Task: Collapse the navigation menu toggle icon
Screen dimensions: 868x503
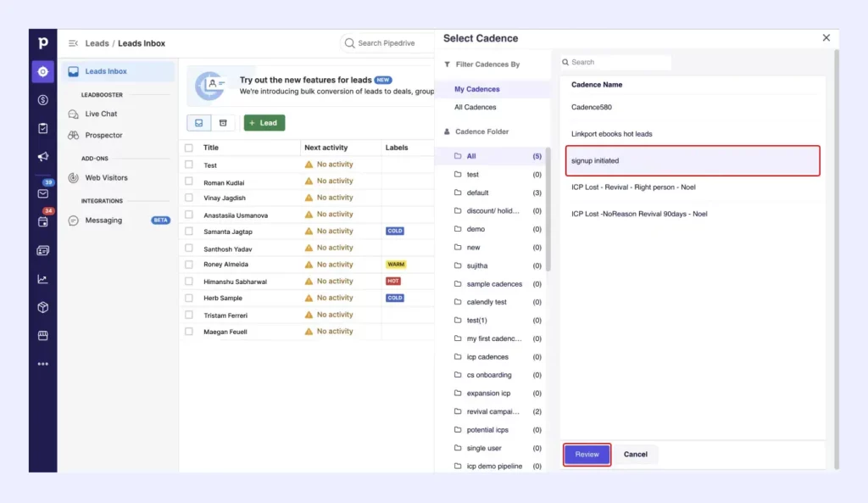Action: pyautogui.click(x=73, y=43)
